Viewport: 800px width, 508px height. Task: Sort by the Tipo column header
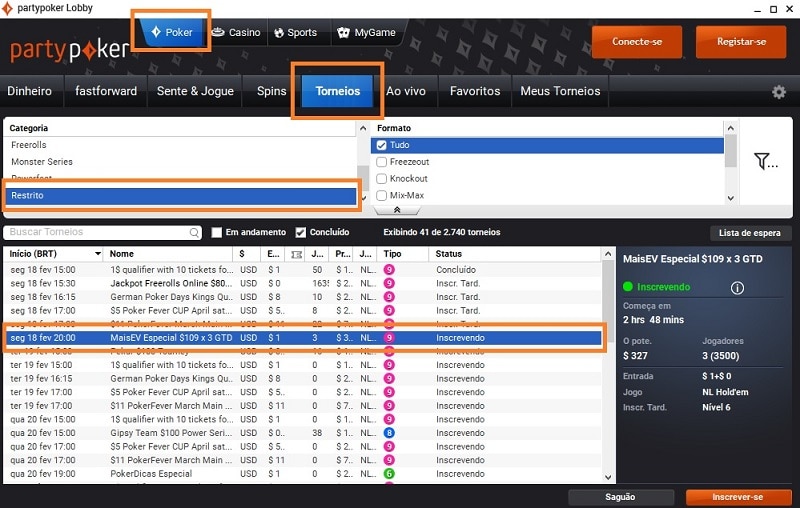pyautogui.click(x=404, y=254)
